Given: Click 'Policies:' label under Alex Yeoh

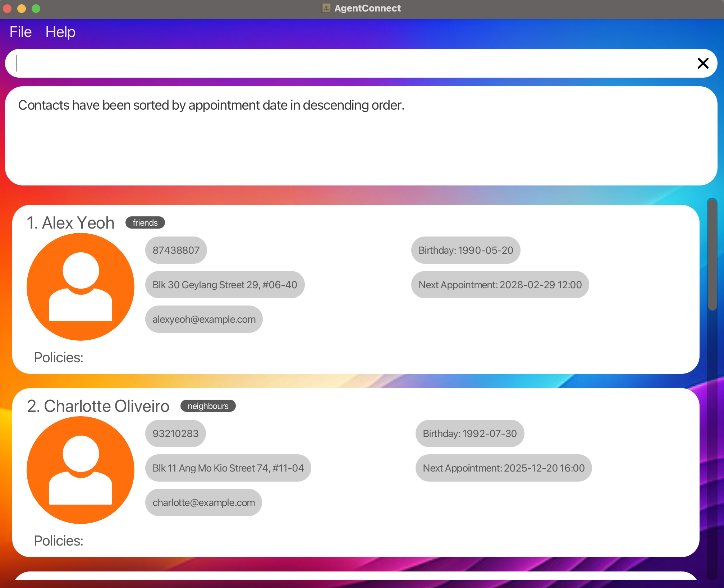Looking at the screenshot, I should pos(59,357).
